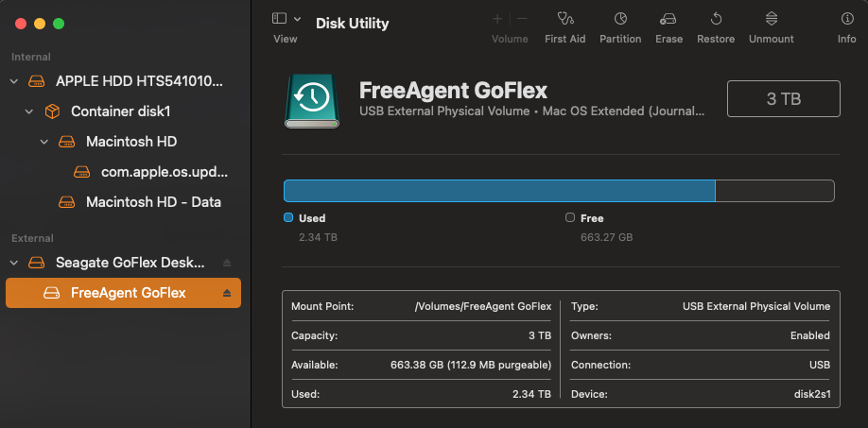Click the FreeAgent GoFlex heading title
The height and width of the screenshot is (428, 868).
tap(453, 90)
